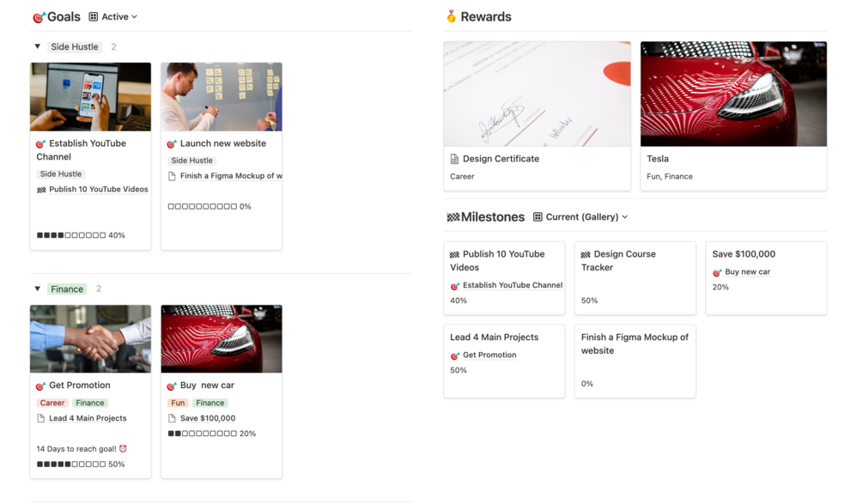Click the Lead 4 Main Projects link

click(88, 419)
